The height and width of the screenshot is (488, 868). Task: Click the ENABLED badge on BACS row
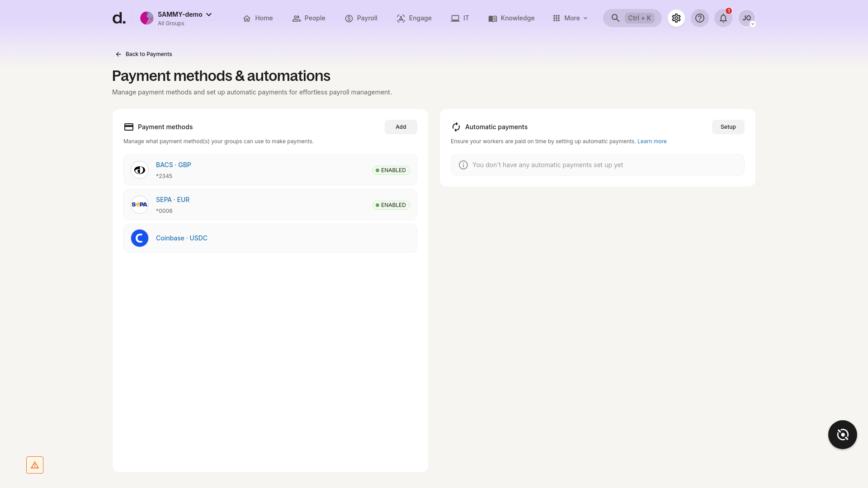pyautogui.click(x=391, y=170)
